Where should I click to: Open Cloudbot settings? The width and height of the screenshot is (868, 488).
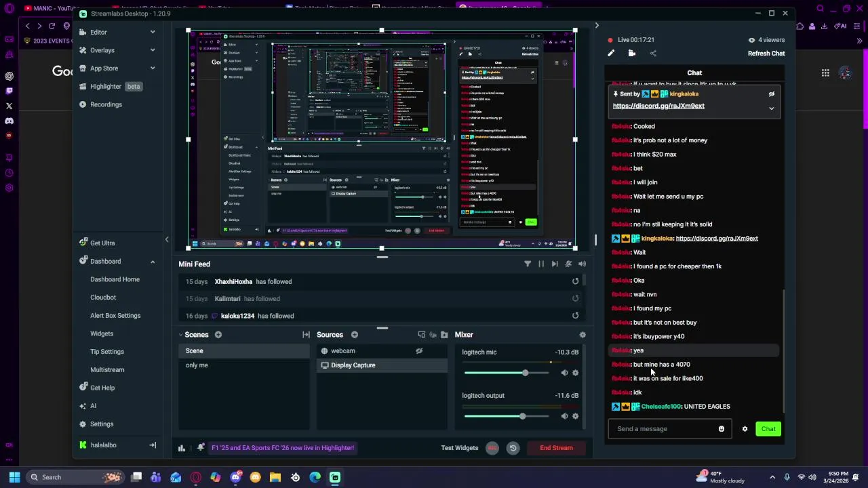(x=103, y=298)
